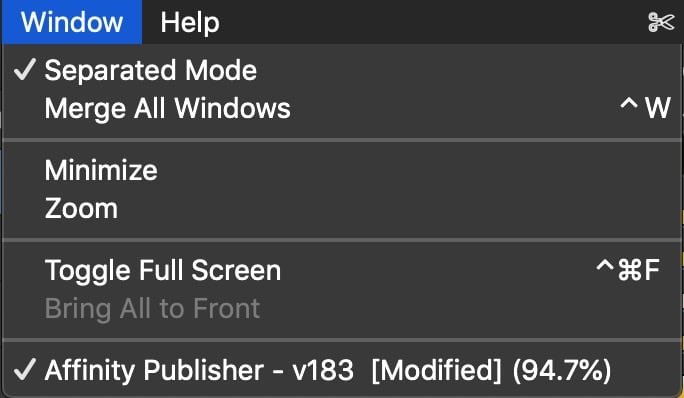
Task: Close the open Window menu via its title
Action: pyautogui.click(x=72, y=22)
